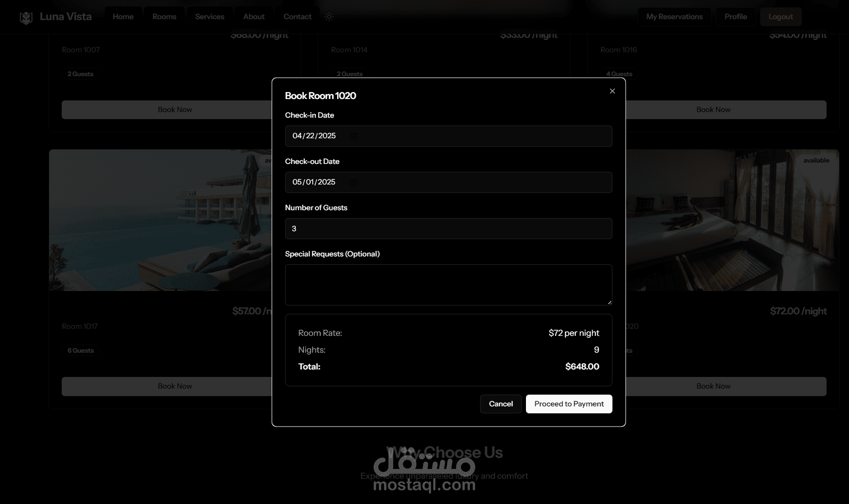Viewport: 849px width, 504px height.
Task: Click the Luna Vista logo icon
Action: [x=26, y=17]
